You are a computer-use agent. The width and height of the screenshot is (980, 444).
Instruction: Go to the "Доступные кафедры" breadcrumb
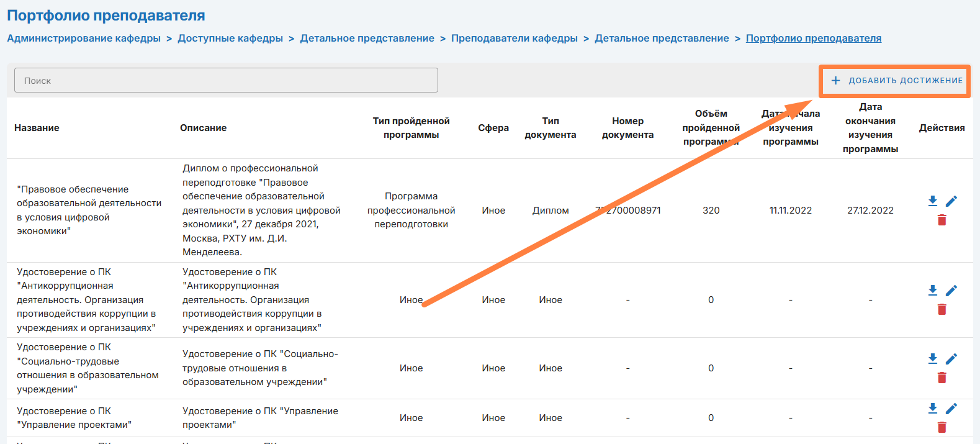[230, 39]
